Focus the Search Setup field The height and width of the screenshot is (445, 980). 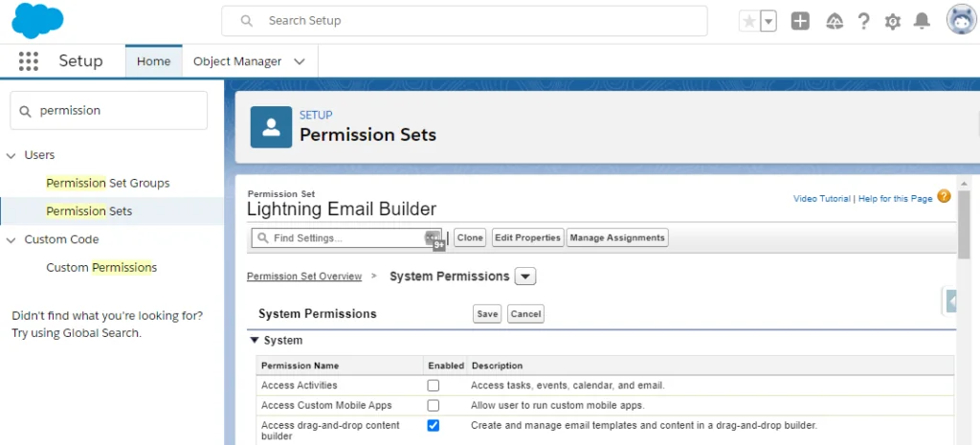pos(464,21)
